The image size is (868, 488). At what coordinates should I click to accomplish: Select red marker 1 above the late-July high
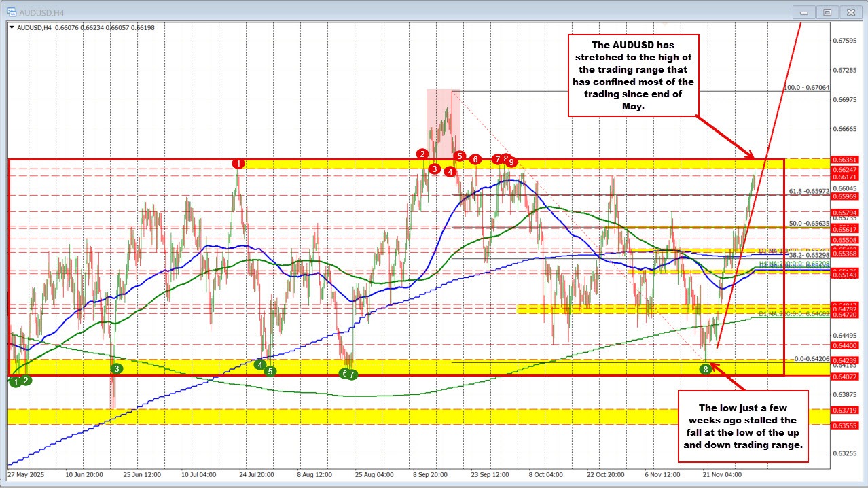pyautogui.click(x=238, y=164)
